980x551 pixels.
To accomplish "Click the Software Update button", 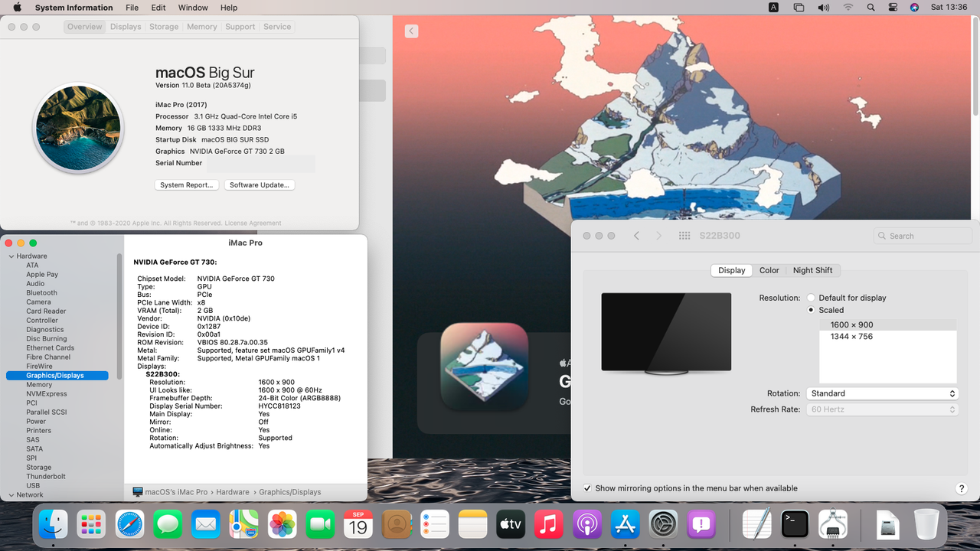I will (260, 185).
